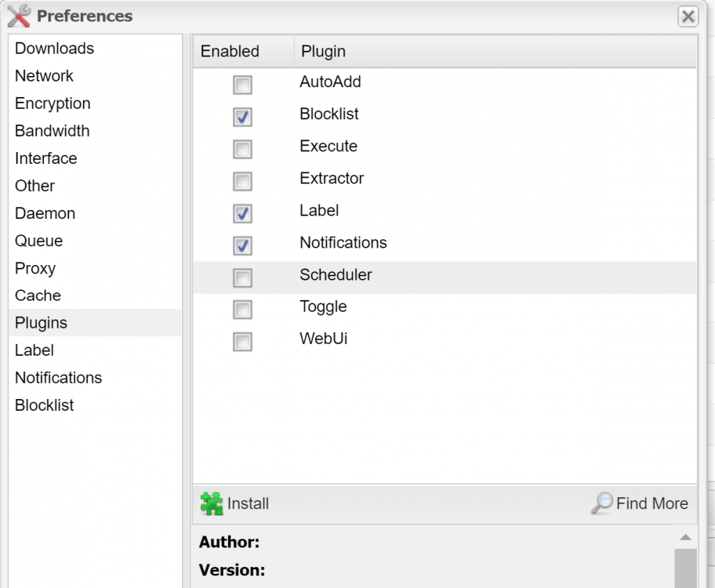Enable the WebUi plugin checkbox
The width and height of the screenshot is (715, 588).
tap(242, 342)
